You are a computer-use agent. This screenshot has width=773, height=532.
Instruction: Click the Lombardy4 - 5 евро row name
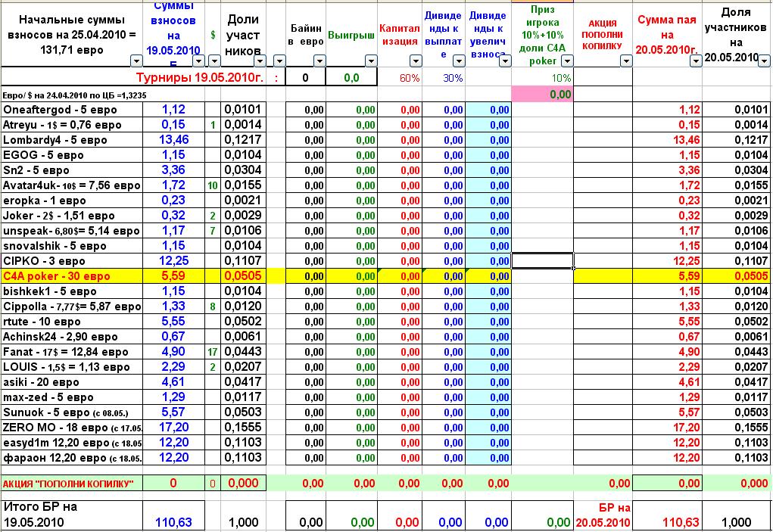(72, 140)
